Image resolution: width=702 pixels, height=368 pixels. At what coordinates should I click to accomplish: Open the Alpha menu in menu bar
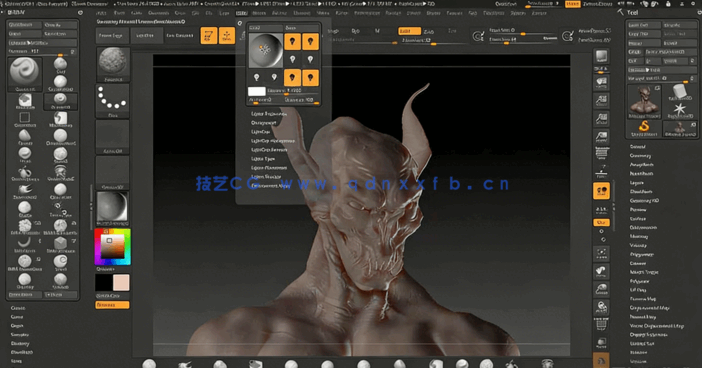(102, 13)
